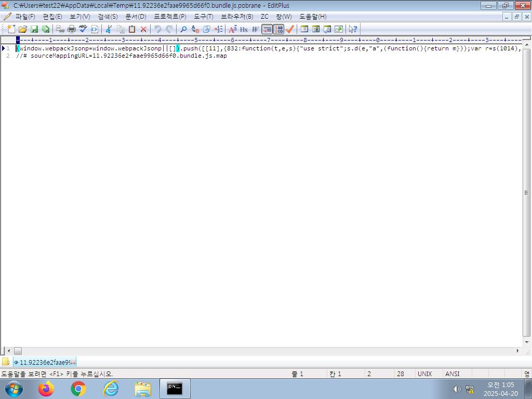
Task: Click the red X Delete toolbar icon
Action: pyautogui.click(x=143, y=29)
